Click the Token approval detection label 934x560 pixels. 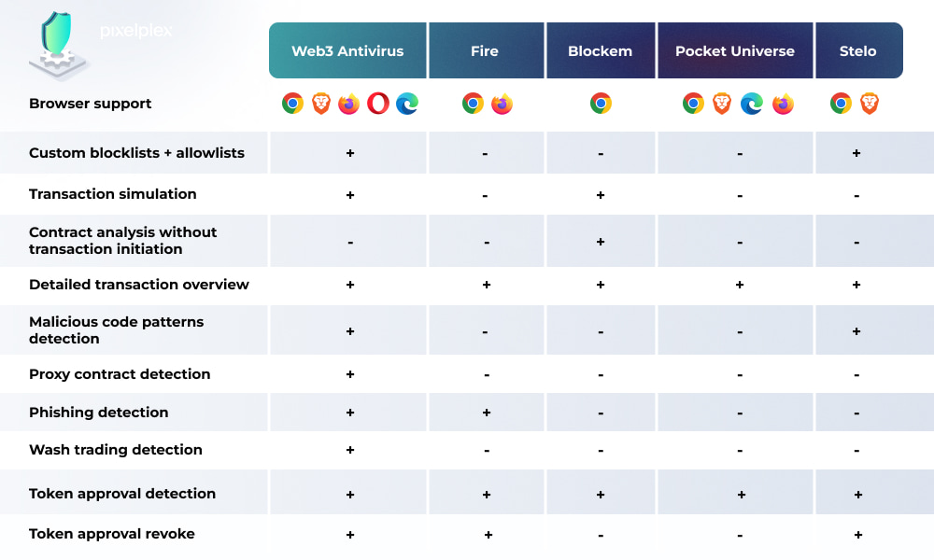pyautogui.click(x=122, y=494)
